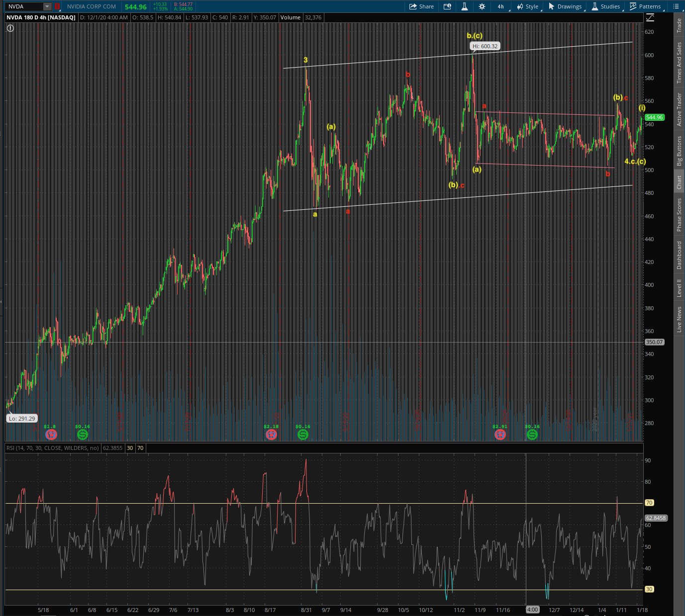Image resolution: width=685 pixels, height=616 pixels.
Task: Open the Level II side tab
Action: click(679, 288)
